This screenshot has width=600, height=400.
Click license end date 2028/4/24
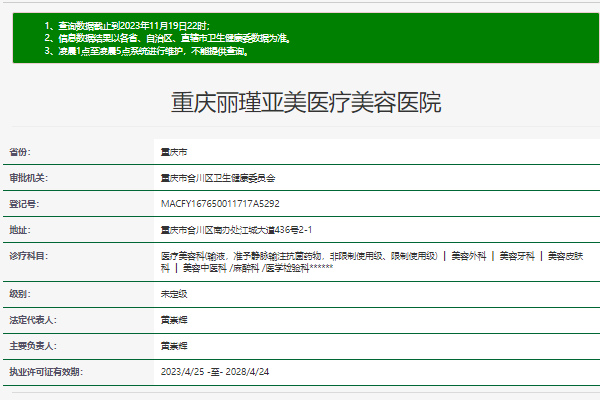coord(247,372)
